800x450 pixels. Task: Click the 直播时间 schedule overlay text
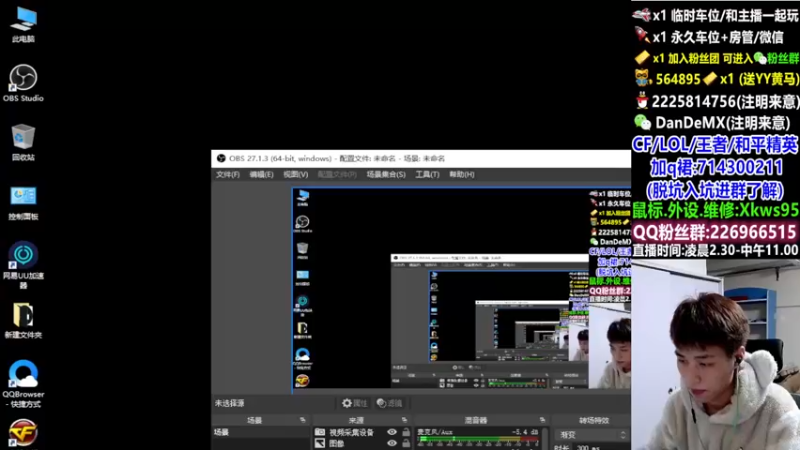pyautogui.click(x=715, y=250)
